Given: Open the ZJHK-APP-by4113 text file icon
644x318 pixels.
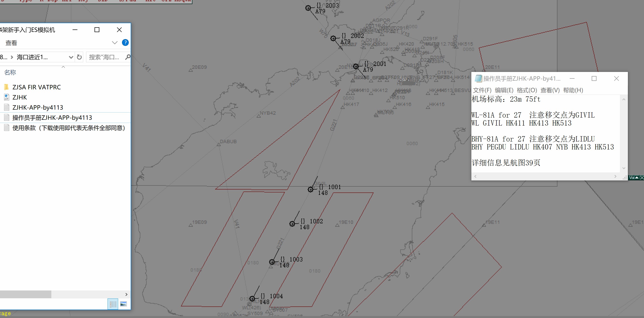Looking at the screenshot, I should click(x=6, y=107).
